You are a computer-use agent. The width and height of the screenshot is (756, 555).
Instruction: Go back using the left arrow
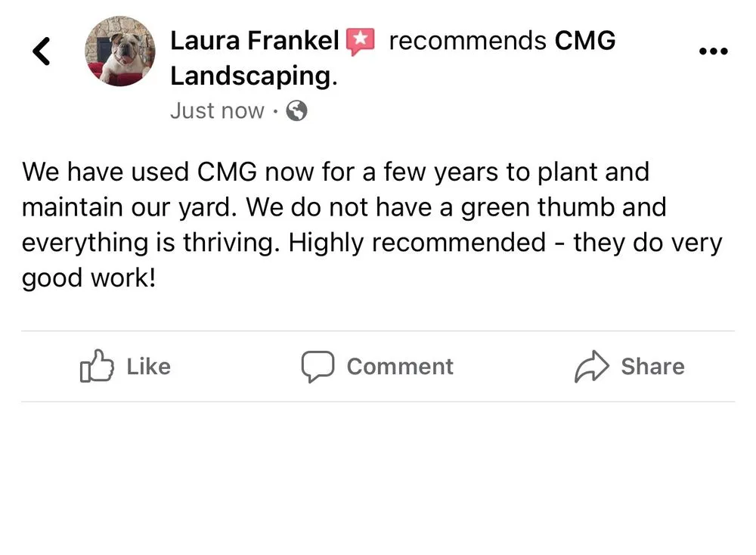[42, 51]
